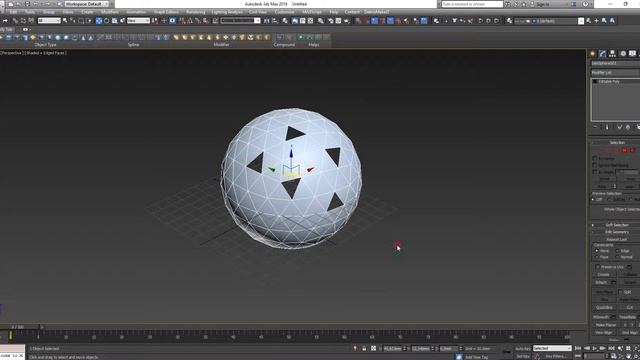The width and height of the screenshot is (640, 360).
Task: Select Polygon sub-object level
Action: [624, 150]
